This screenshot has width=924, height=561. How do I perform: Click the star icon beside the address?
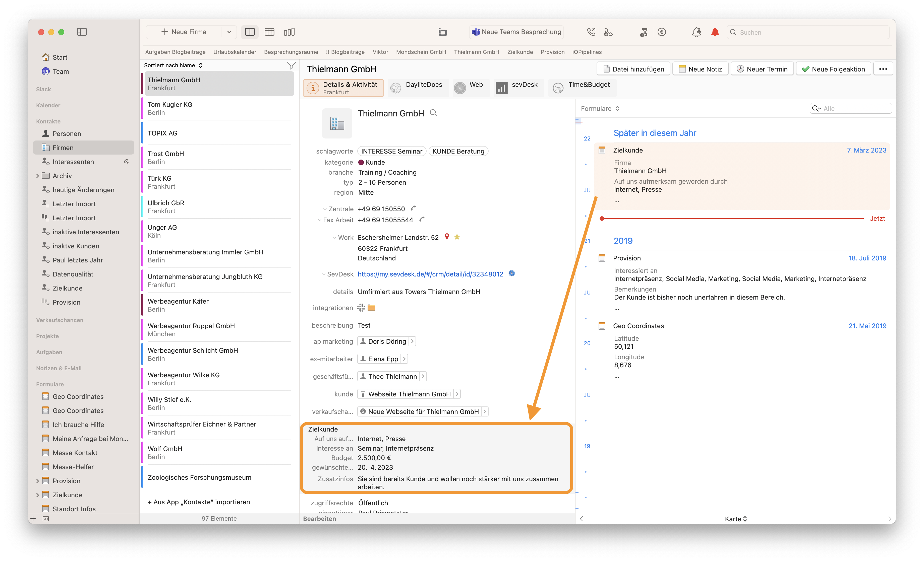[x=457, y=237]
